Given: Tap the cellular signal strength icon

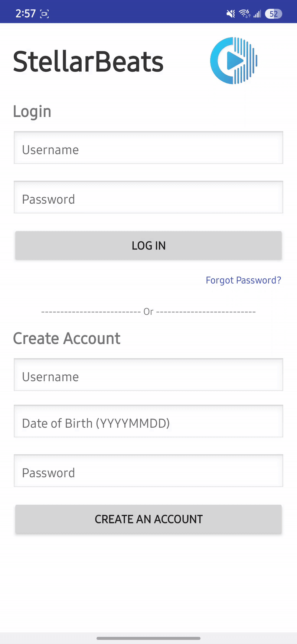Looking at the screenshot, I should tap(257, 14).
